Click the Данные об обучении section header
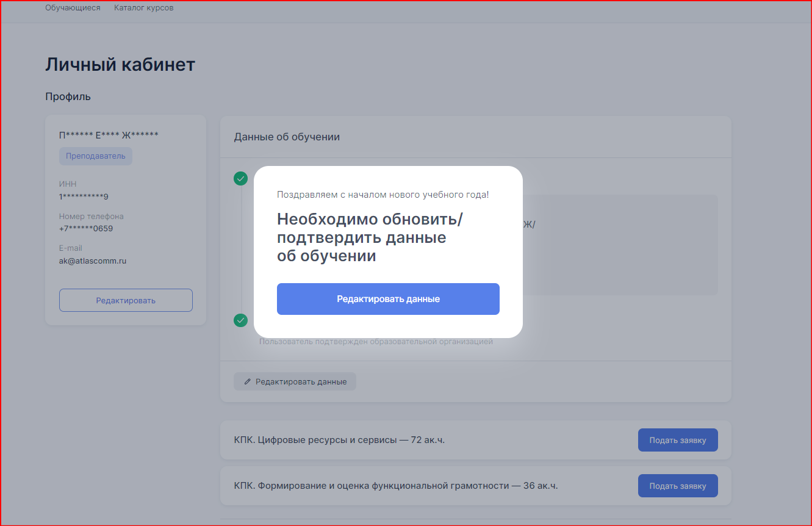 (287, 137)
